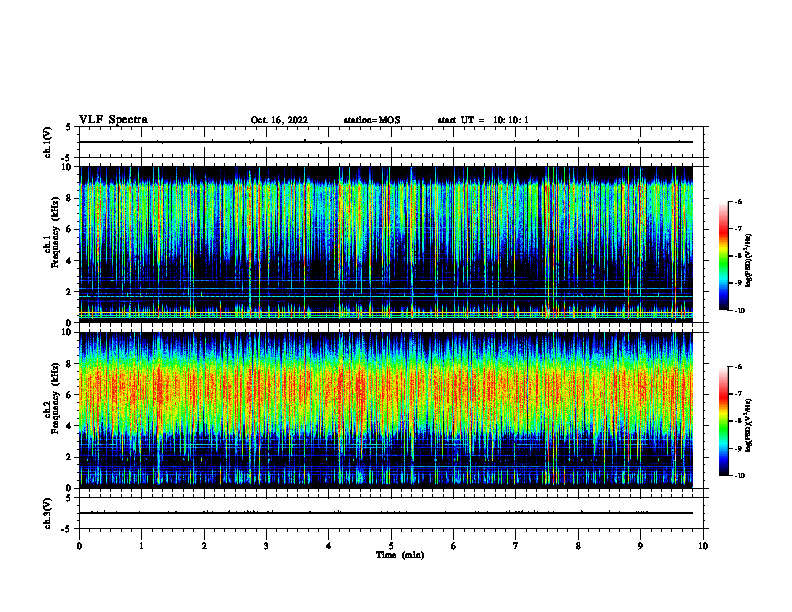This screenshot has height=612, width=792.
Task: Click the "-6" label on ch.1 color scale
Action: 738,201
